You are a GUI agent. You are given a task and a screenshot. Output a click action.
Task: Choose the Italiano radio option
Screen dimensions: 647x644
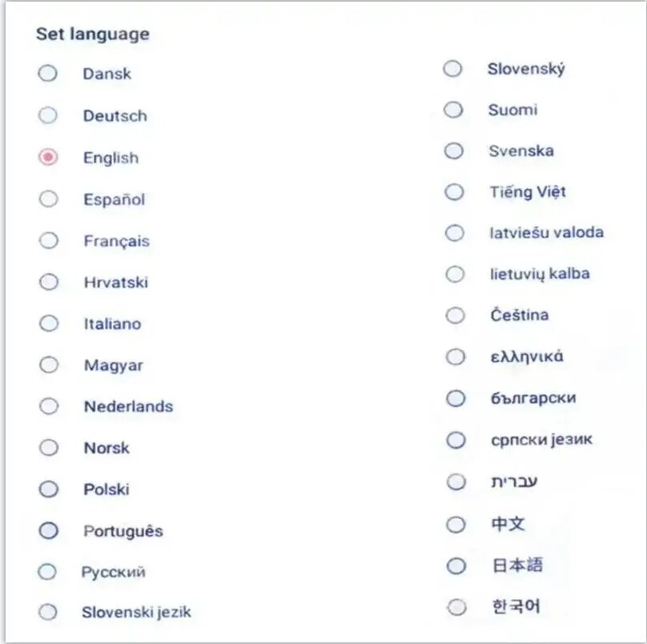pos(48,324)
